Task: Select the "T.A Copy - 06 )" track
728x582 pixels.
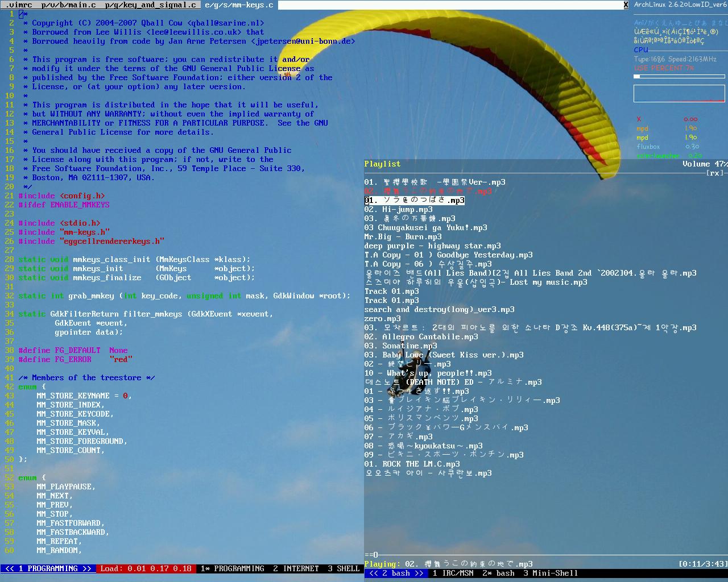Action: point(428,264)
